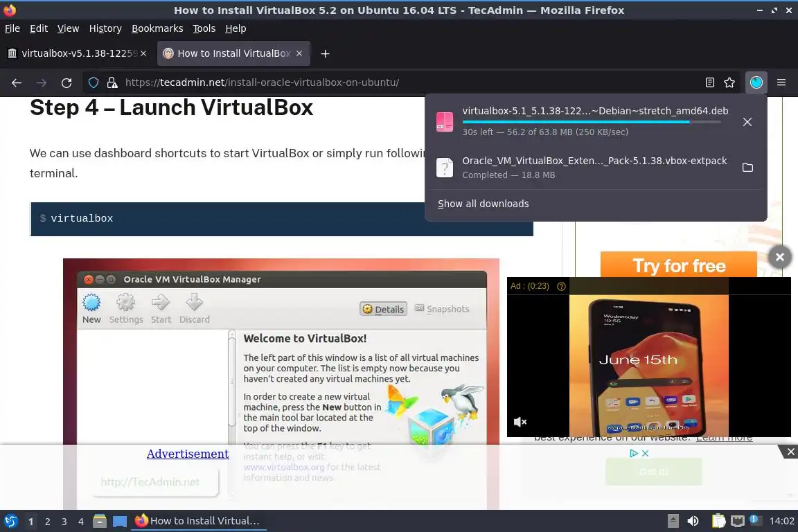Viewport: 798px width, 532px height.
Task: Open the View menu
Action: pos(68,28)
